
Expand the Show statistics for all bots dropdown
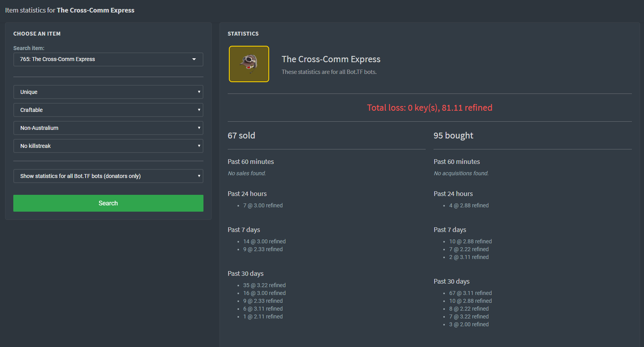pos(108,176)
